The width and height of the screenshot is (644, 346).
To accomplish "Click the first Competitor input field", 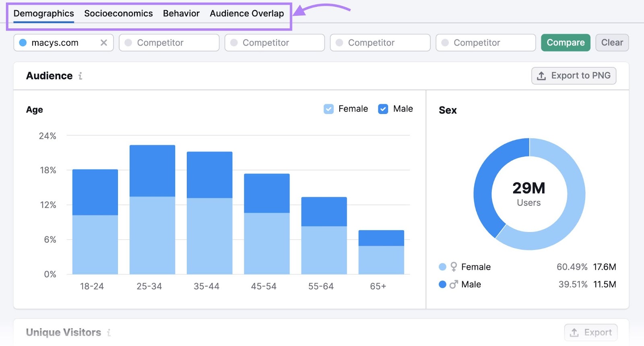I will (x=169, y=43).
